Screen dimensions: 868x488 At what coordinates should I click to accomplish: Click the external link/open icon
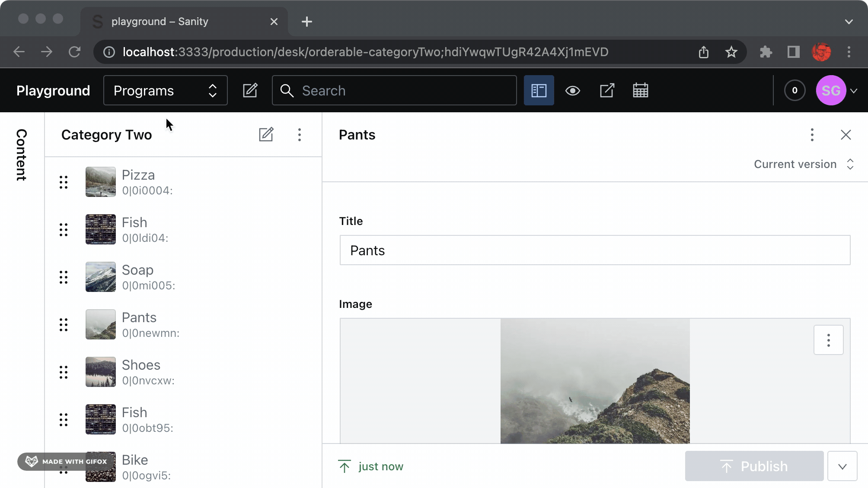(607, 91)
